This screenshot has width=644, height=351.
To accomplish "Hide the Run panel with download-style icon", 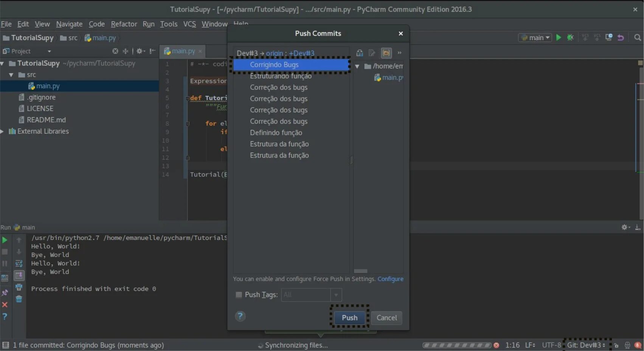I will (638, 227).
